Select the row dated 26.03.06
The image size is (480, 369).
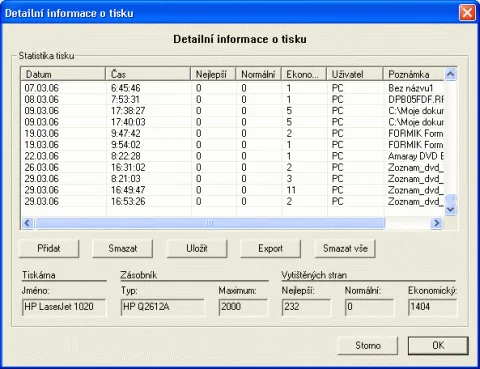[233, 167]
